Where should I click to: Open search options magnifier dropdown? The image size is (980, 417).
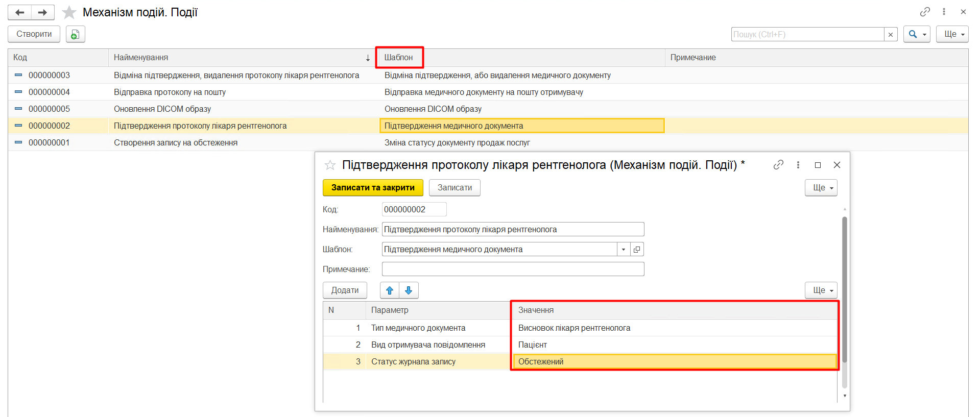click(917, 34)
